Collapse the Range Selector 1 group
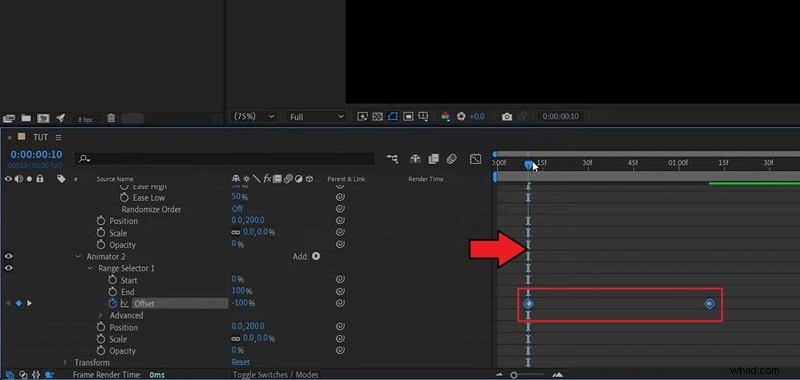800x380 pixels. click(90, 268)
